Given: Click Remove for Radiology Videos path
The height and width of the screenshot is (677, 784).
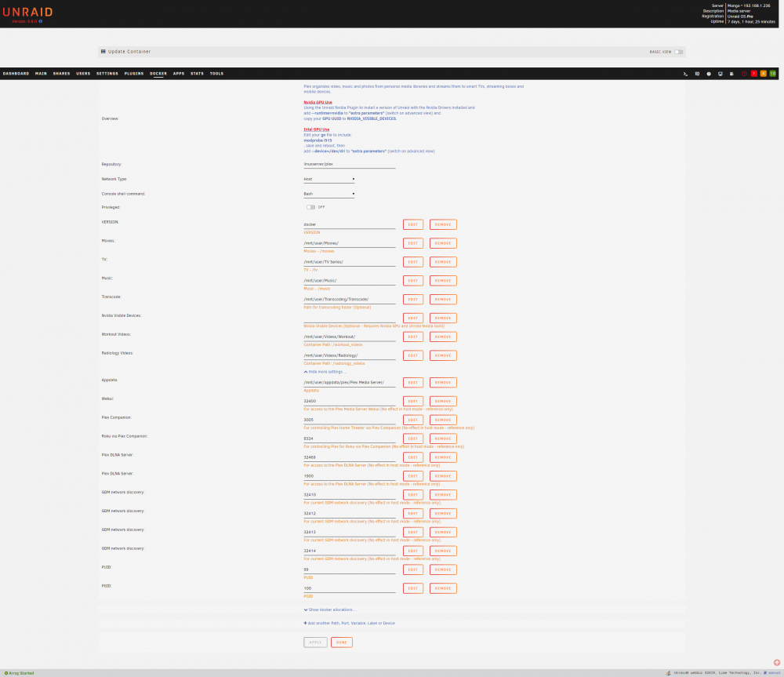Looking at the screenshot, I should tap(443, 356).
